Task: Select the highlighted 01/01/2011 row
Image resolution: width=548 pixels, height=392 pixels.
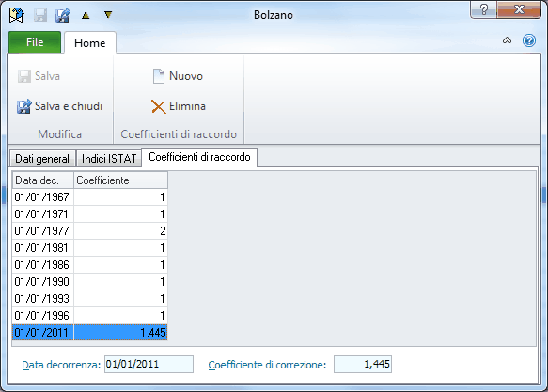Action: 90,332
